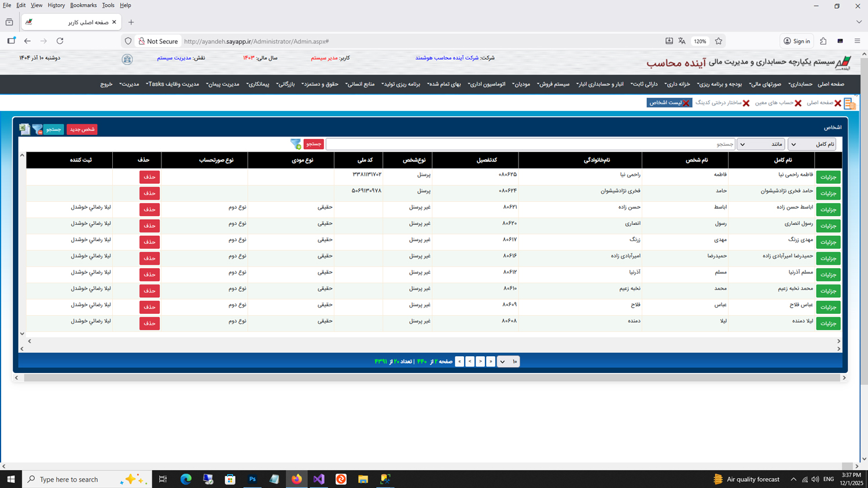This screenshot has height=488, width=868.
Task: Open the حسابداری menu
Action: click(x=800, y=84)
